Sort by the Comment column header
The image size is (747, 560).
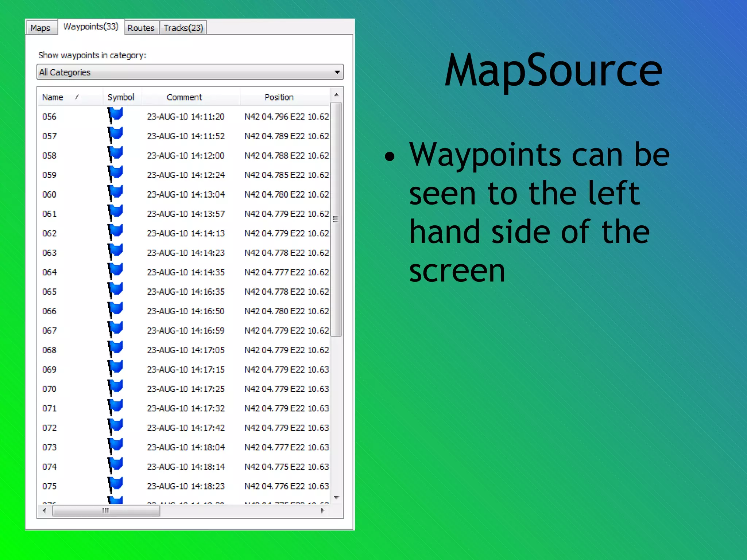pos(190,97)
